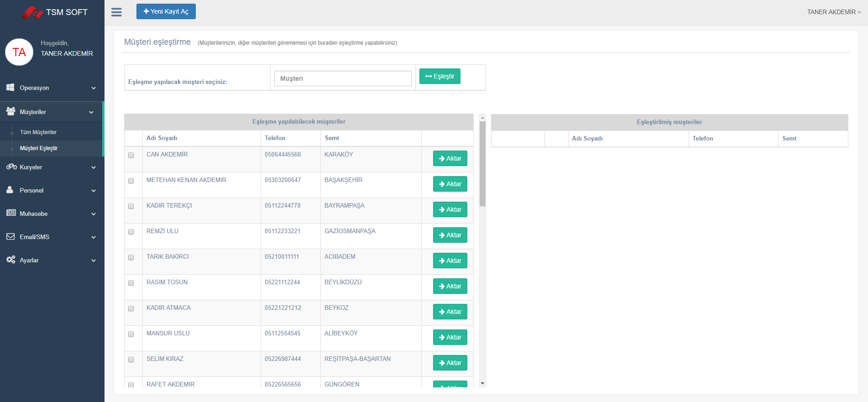Click the TSM SOFT logo icon
Viewport: 868px width, 402px height.
pyautogui.click(x=32, y=12)
